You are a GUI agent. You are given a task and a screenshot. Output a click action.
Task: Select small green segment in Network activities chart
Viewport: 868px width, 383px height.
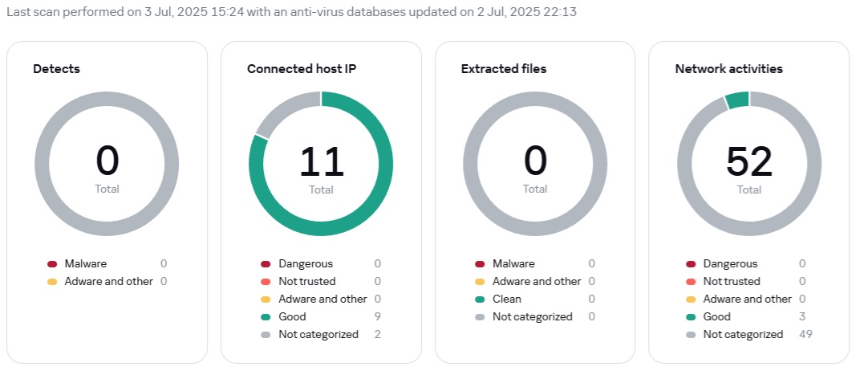pos(736,100)
